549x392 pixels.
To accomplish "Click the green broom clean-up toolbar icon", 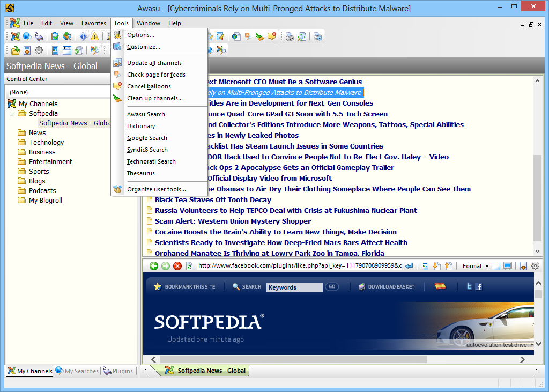I will tap(259, 36).
